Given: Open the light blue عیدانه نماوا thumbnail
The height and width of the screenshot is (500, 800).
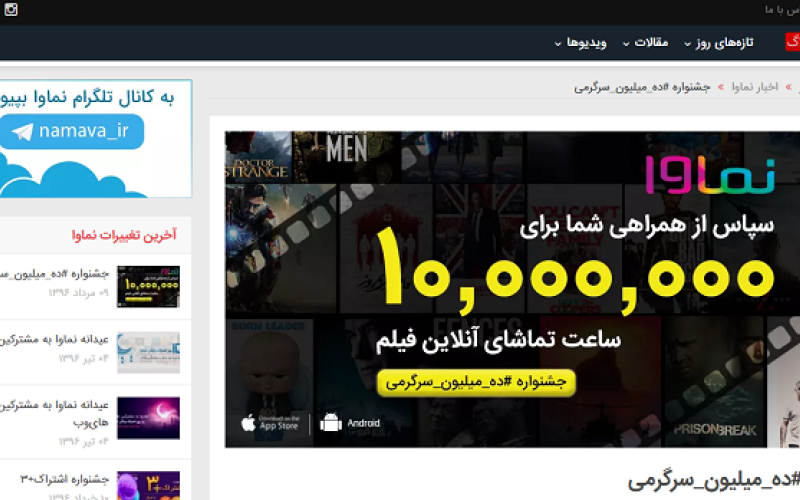Looking at the screenshot, I should point(148,353).
